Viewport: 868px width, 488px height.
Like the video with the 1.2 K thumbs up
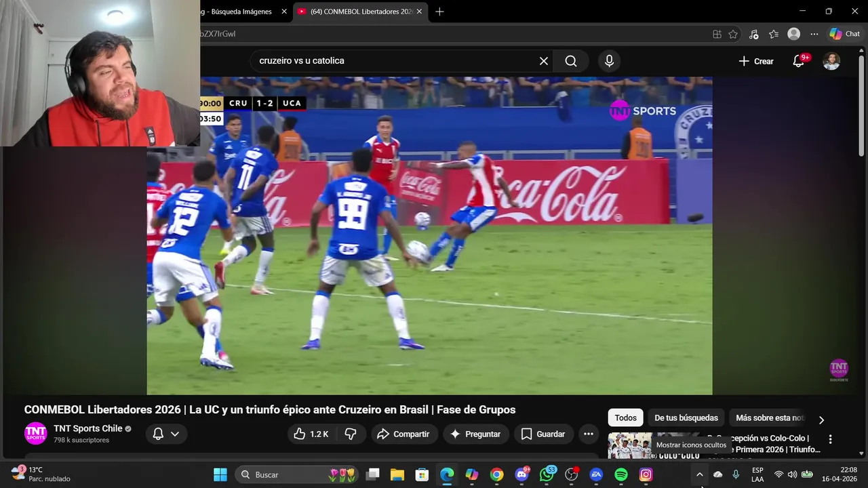click(311, 434)
